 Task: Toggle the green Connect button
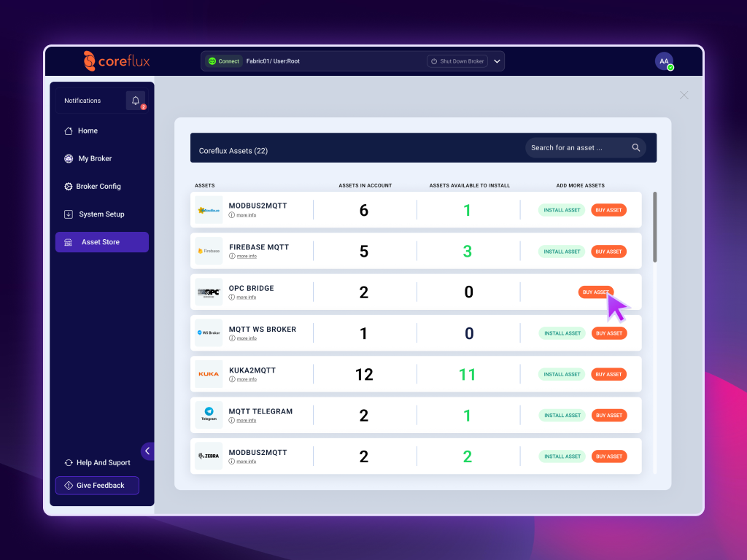click(x=223, y=61)
